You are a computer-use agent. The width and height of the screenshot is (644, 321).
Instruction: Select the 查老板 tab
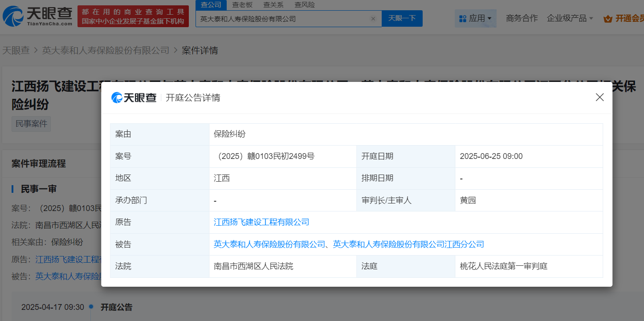pos(242,5)
